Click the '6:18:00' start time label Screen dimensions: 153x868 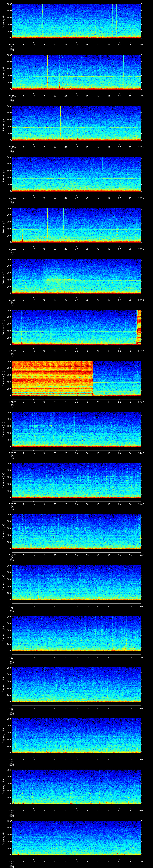pyautogui.click(x=12, y=249)
